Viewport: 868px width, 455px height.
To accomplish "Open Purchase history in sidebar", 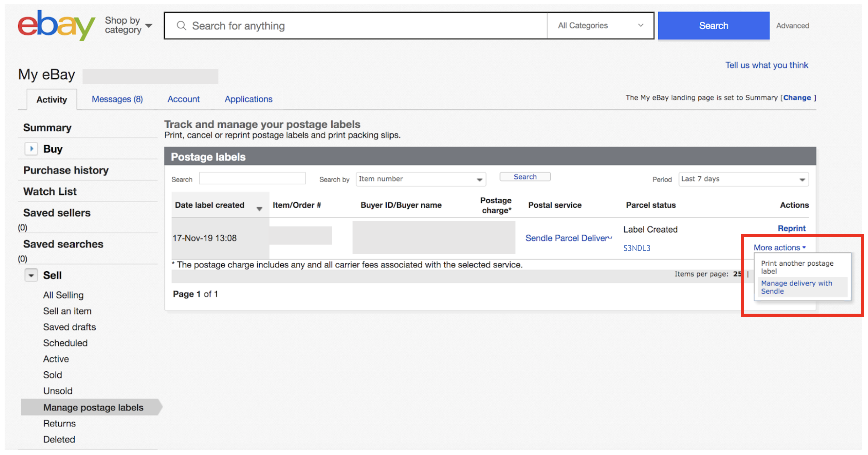I will click(x=66, y=170).
